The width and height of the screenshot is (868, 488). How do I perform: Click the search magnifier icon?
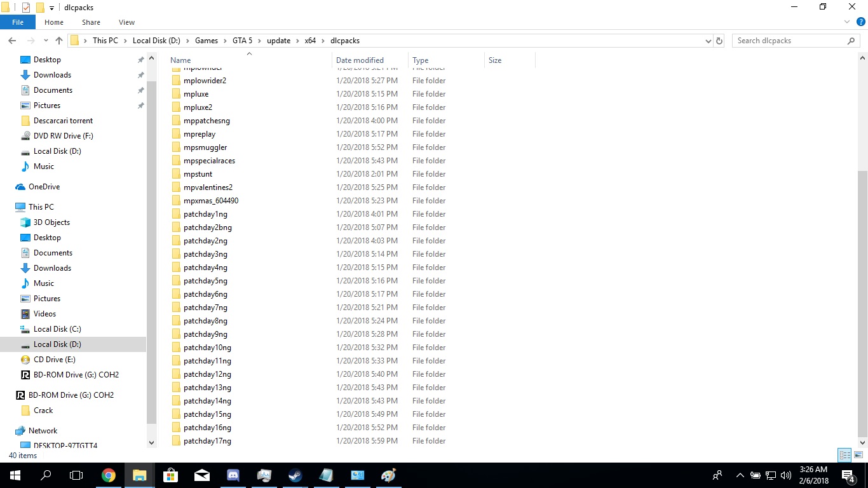click(851, 41)
